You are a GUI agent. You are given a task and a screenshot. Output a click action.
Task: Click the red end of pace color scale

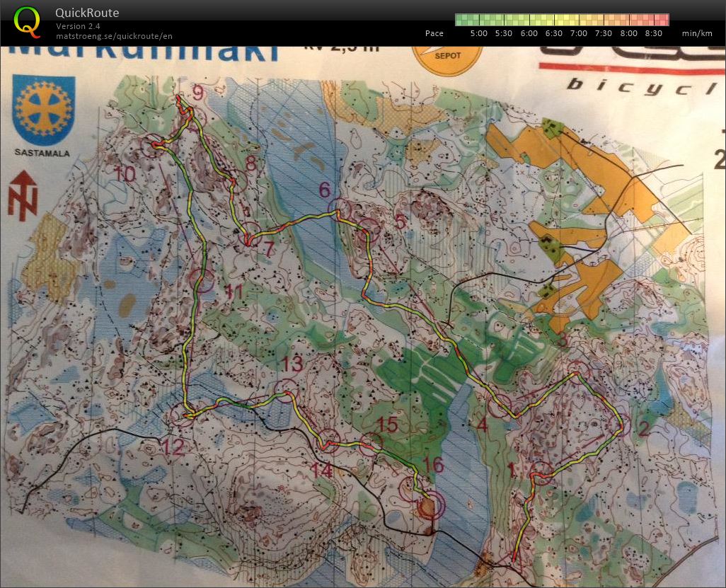662,19
